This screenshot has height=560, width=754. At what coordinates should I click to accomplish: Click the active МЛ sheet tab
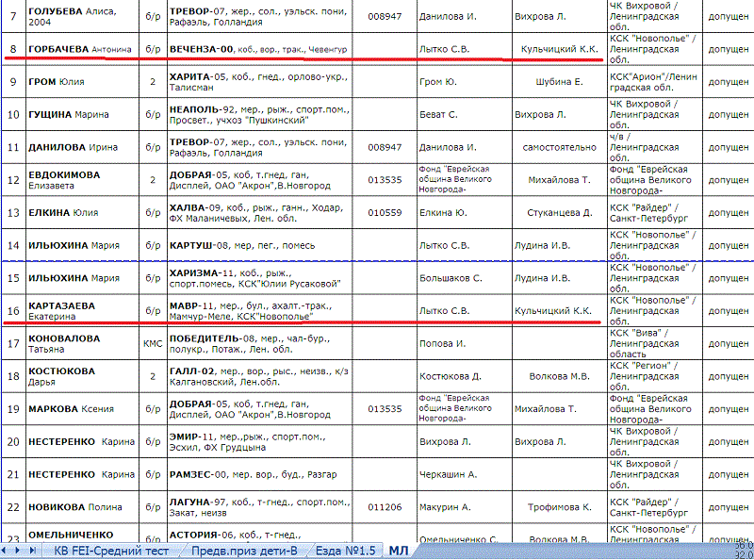[x=399, y=551]
